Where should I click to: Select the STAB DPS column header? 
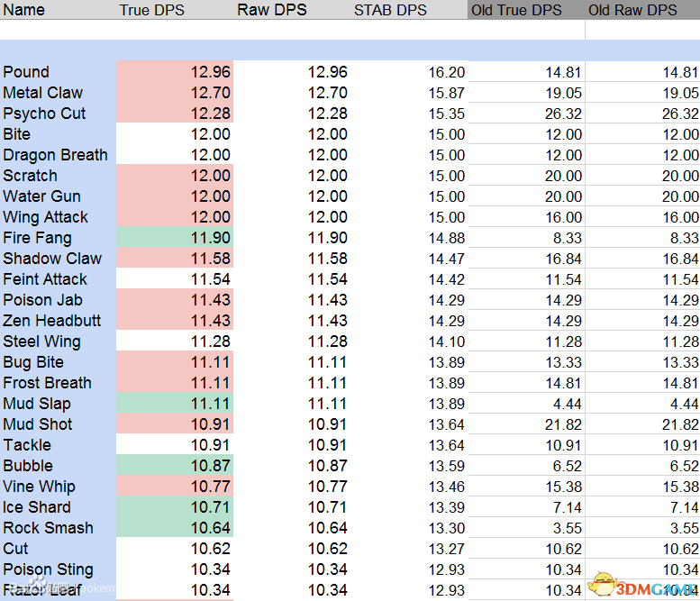click(390, 10)
